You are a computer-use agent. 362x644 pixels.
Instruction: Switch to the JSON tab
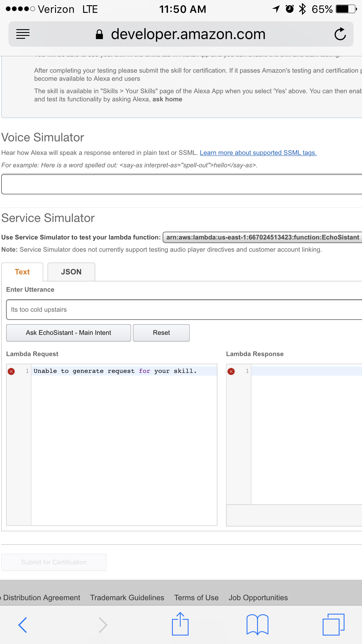click(x=71, y=272)
